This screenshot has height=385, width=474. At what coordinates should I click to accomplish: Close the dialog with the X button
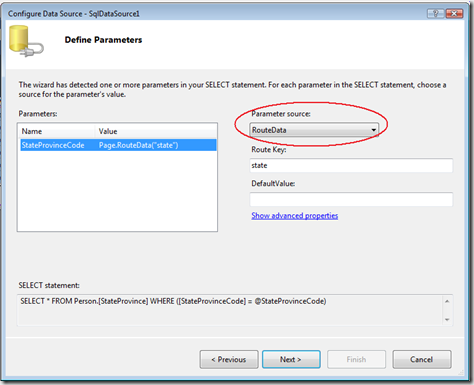[454, 13]
